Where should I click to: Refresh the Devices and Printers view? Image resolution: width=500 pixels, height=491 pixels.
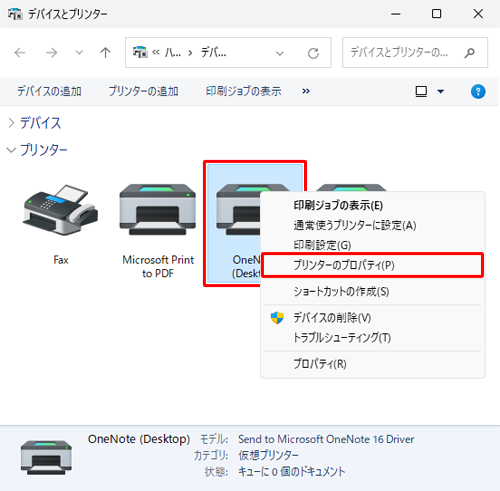(x=313, y=53)
